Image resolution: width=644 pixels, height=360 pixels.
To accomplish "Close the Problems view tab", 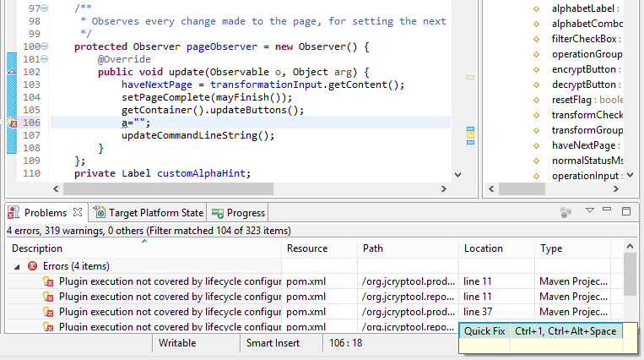I will click(x=77, y=212).
